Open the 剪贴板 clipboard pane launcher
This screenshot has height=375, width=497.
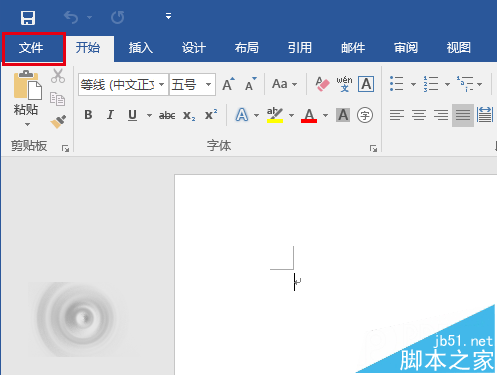tap(65, 148)
